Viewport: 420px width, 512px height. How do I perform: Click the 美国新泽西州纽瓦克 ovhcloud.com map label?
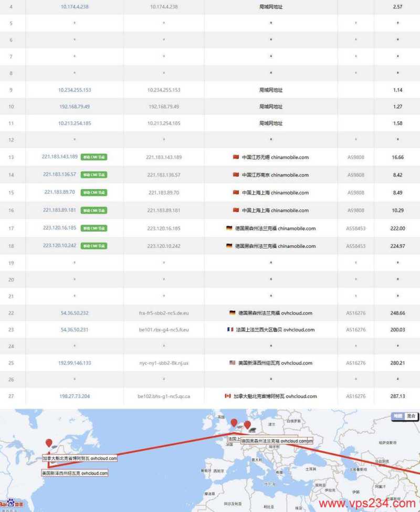click(77, 473)
